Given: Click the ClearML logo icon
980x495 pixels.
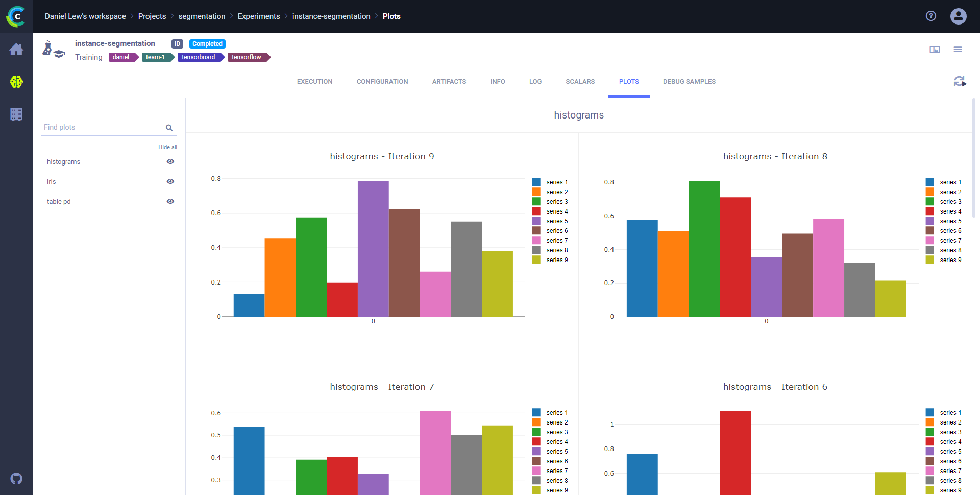Looking at the screenshot, I should pos(16,16).
